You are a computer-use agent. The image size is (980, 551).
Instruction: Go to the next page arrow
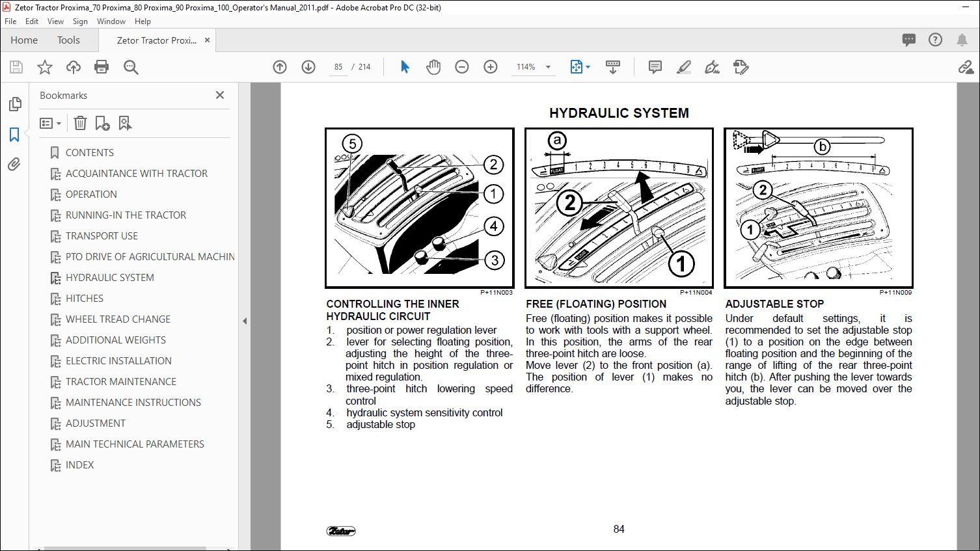pos(308,67)
